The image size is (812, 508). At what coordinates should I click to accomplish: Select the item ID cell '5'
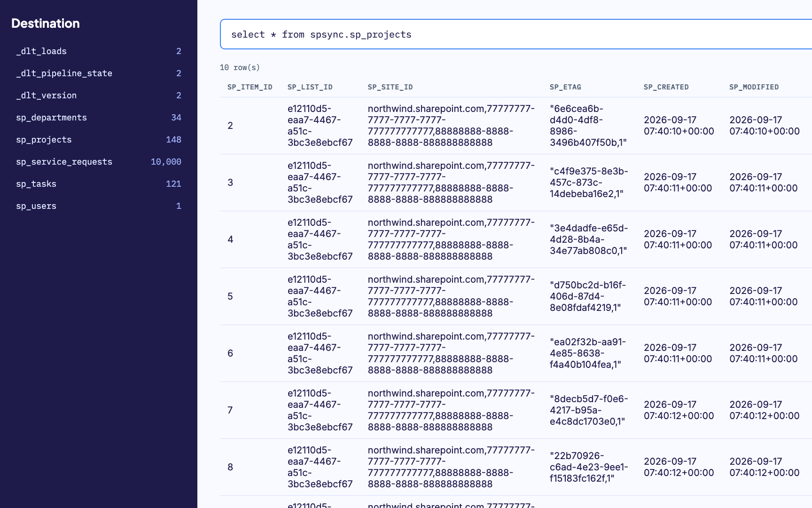click(x=230, y=296)
